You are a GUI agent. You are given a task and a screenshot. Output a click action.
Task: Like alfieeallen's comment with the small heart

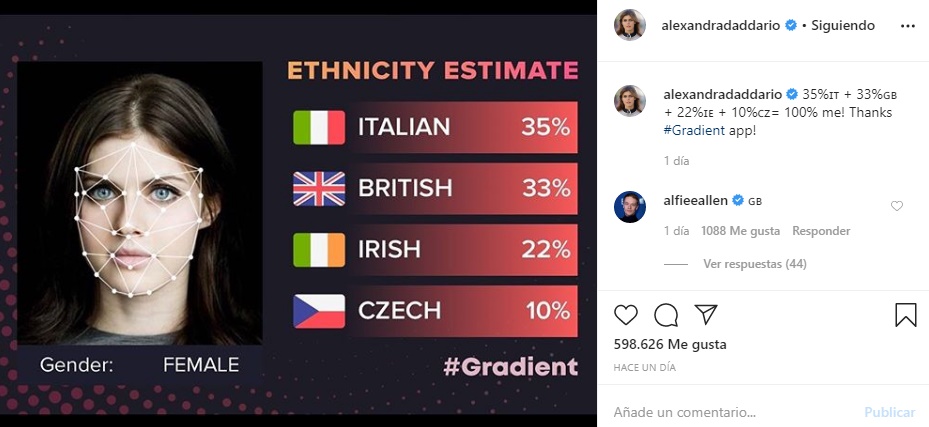point(897,206)
